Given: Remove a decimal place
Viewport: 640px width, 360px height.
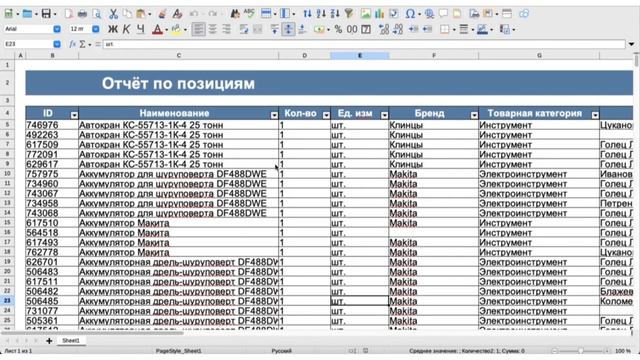Looking at the screenshot, I should click(x=397, y=29).
